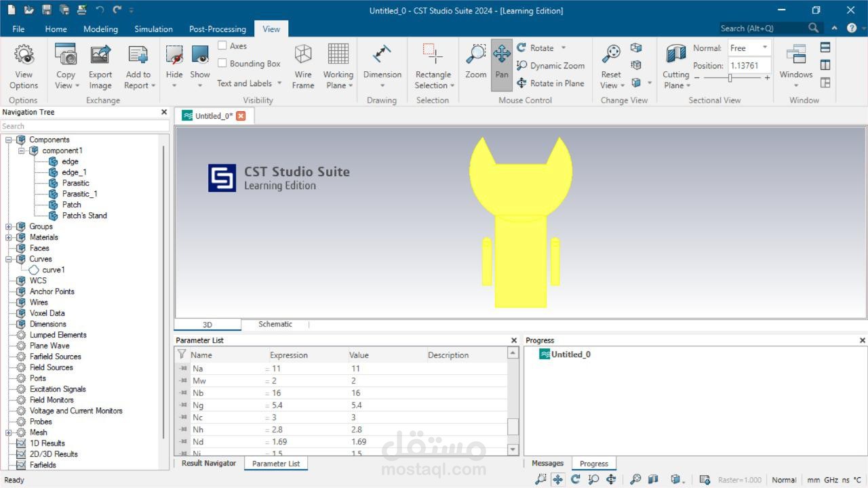
Task: Expand the Materials tree node
Action: point(9,237)
